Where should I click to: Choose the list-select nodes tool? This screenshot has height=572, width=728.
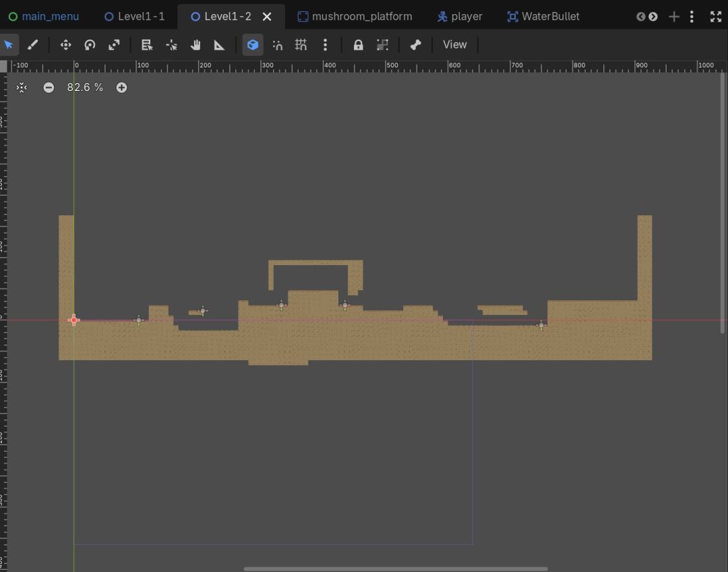coord(147,45)
